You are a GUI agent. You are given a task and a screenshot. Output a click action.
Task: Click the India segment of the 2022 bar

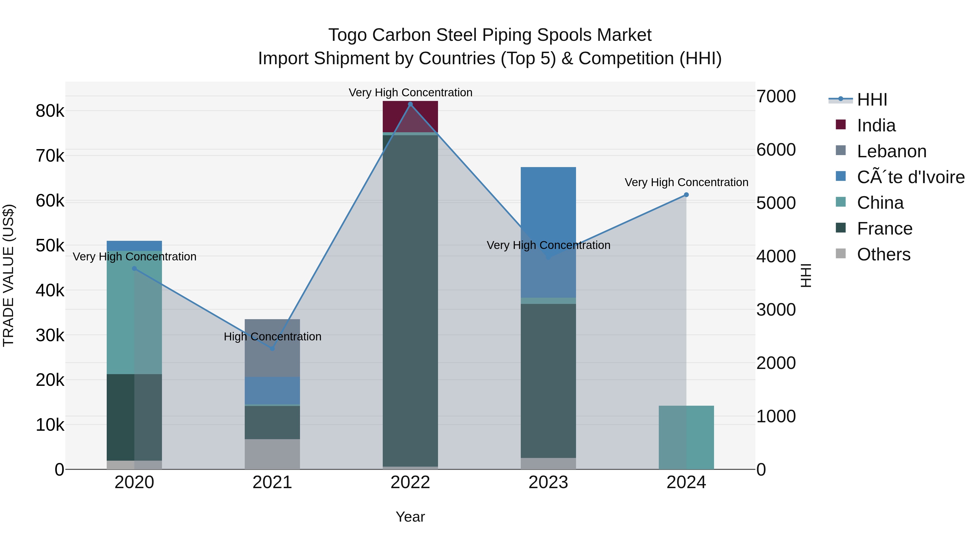point(410,117)
